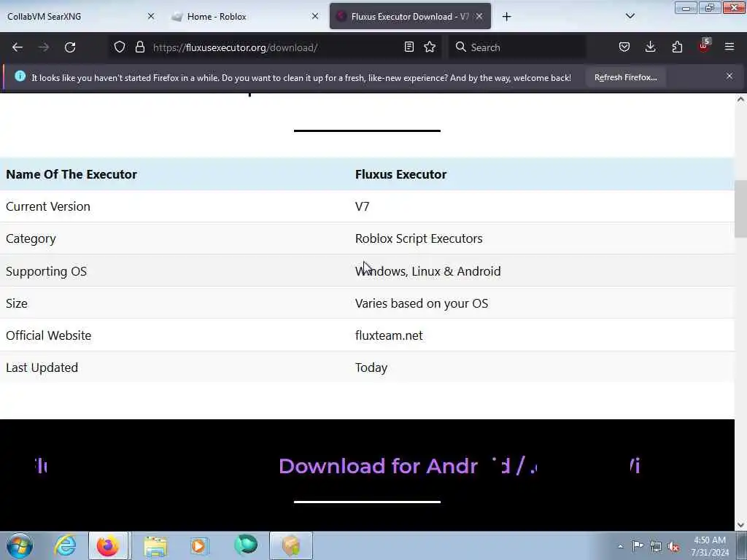Image resolution: width=747 pixels, height=560 pixels.
Task: Click the network tray icon
Action: 656,546
